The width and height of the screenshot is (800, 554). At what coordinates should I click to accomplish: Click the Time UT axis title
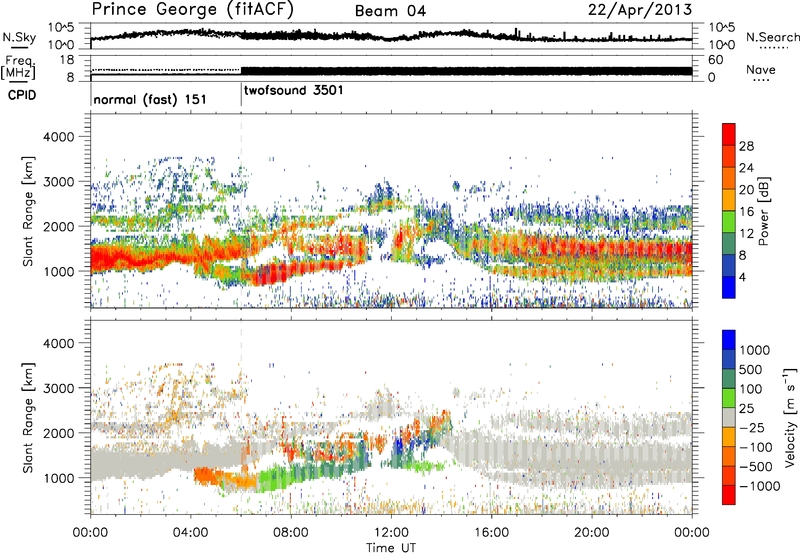(391, 548)
